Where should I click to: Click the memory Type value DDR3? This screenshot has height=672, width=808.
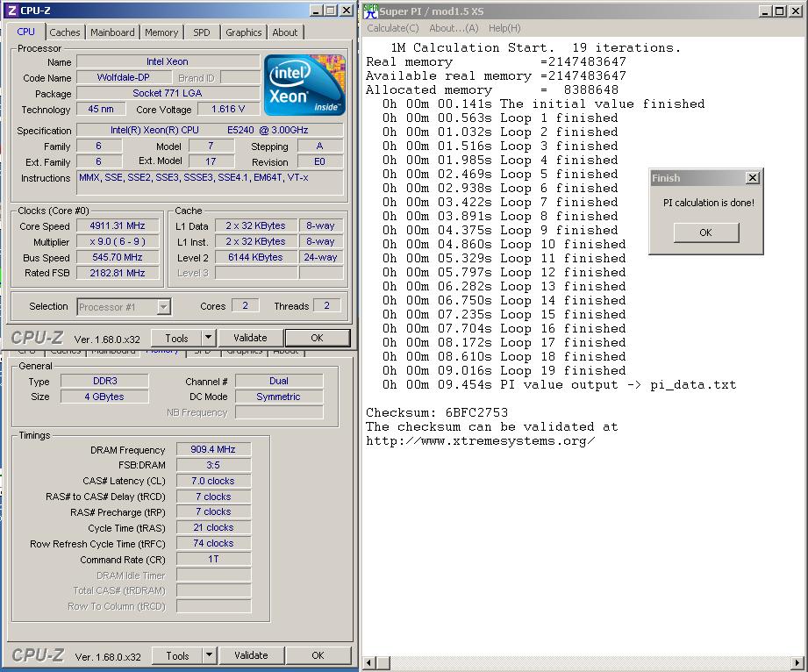pyautogui.click(x=104, y=381)
